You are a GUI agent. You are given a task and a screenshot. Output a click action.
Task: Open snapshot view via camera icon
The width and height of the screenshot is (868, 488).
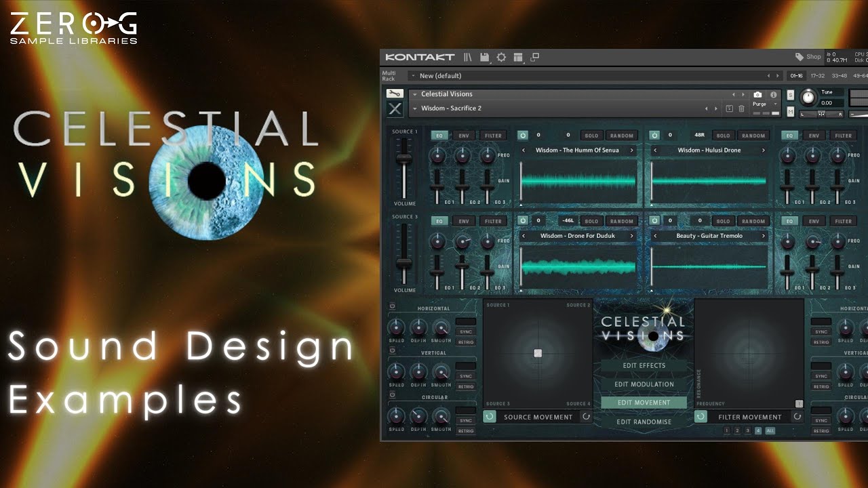point(757,95)
